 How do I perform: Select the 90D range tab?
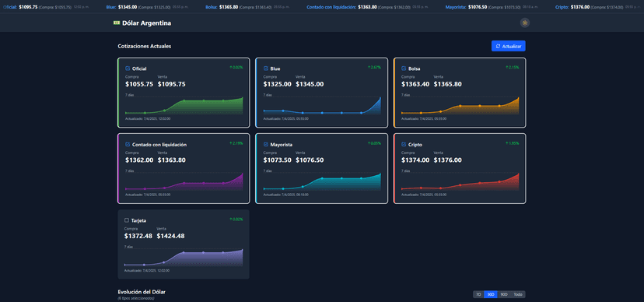point(504,294)
